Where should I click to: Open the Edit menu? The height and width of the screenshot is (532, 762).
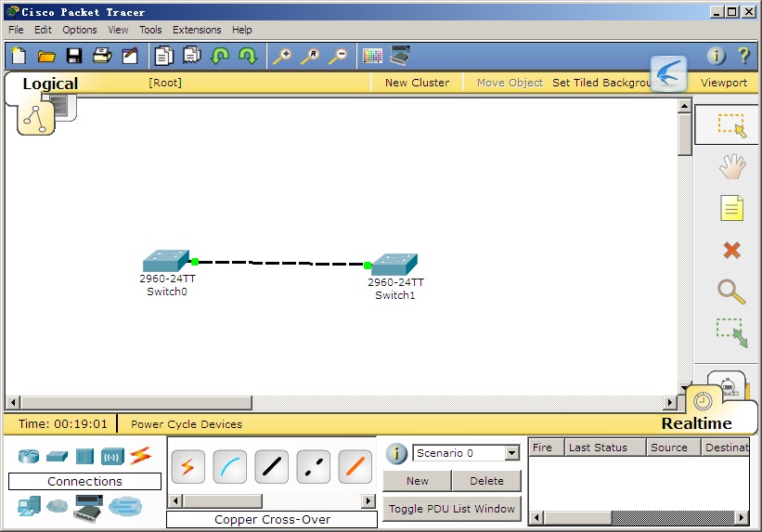coord(43,30)
